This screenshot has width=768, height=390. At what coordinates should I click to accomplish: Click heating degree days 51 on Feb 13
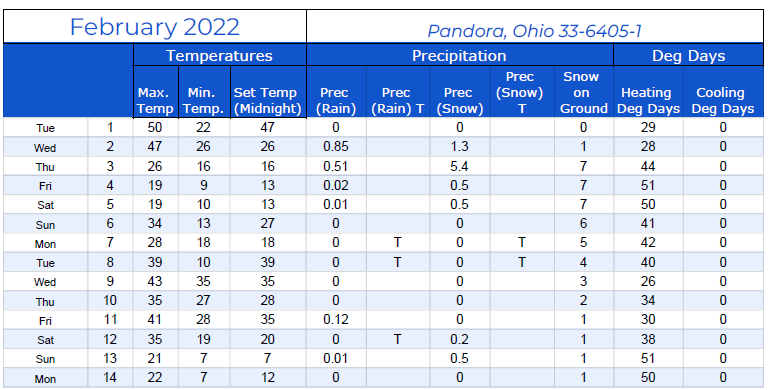pos(648,358)
